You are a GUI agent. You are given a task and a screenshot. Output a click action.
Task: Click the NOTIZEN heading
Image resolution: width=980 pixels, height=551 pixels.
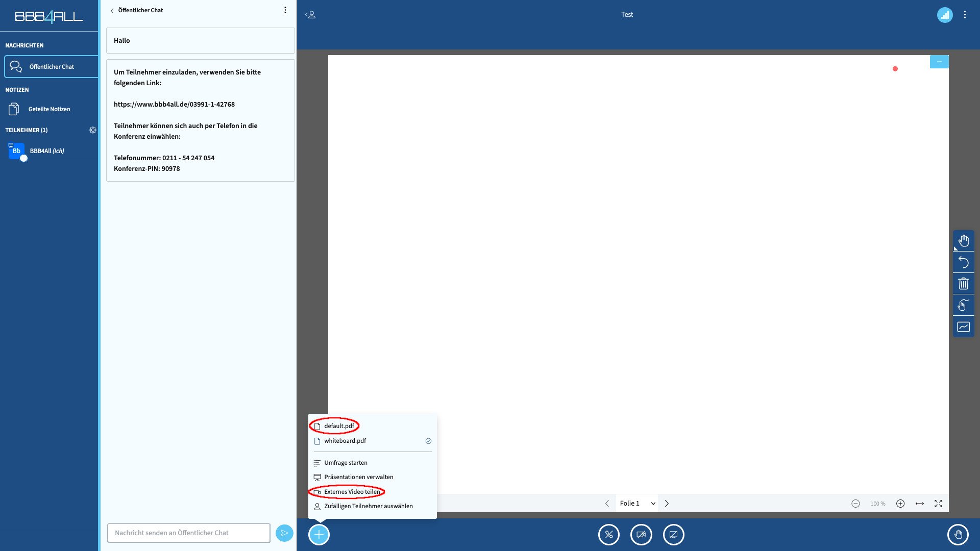coord(17,90)
